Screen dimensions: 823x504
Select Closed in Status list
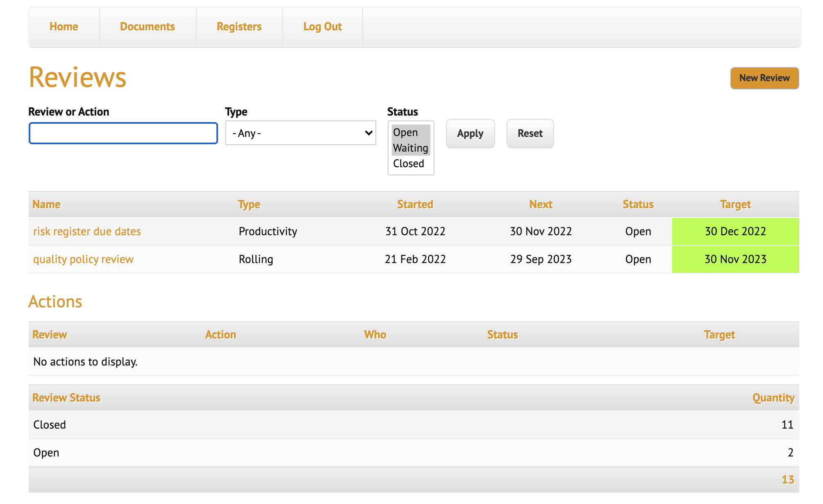pyautogui.click(x=408, y=163)
